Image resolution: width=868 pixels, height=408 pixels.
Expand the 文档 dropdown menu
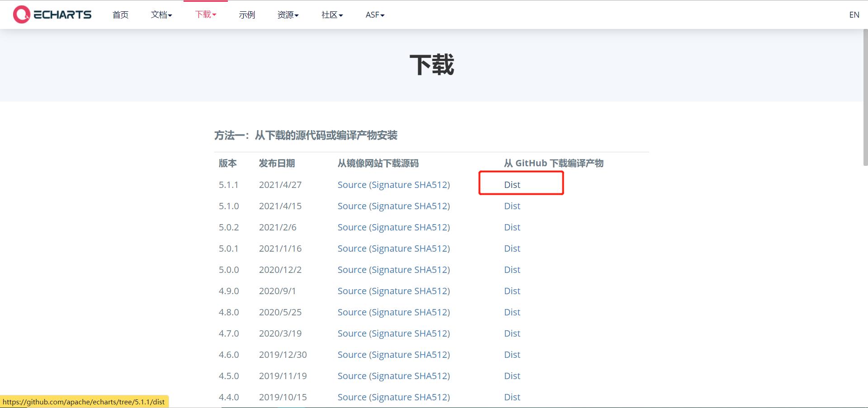[161, 15]
